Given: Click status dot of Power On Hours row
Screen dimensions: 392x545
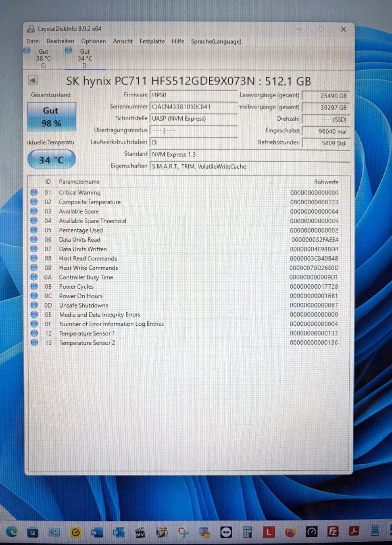Looking at the screenshot, I should (34, 296).
